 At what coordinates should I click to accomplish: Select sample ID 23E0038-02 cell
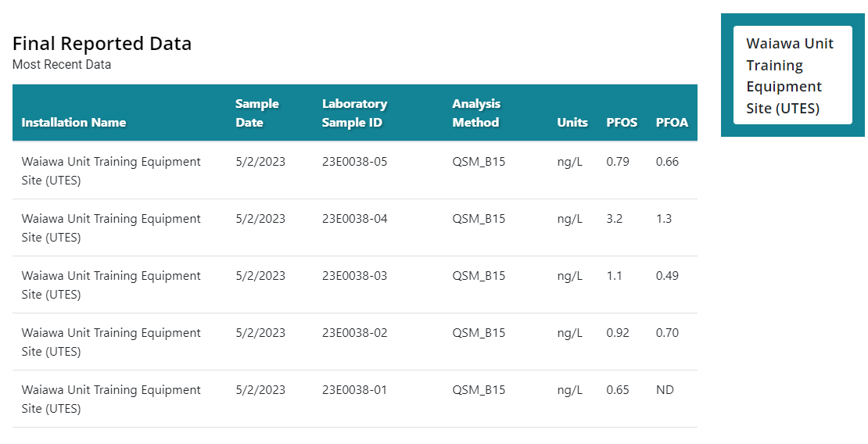coord(354,333)
